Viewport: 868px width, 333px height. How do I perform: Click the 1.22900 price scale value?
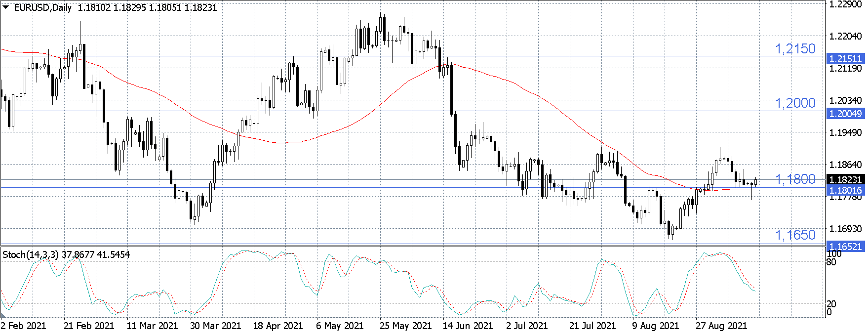(845, 4)
